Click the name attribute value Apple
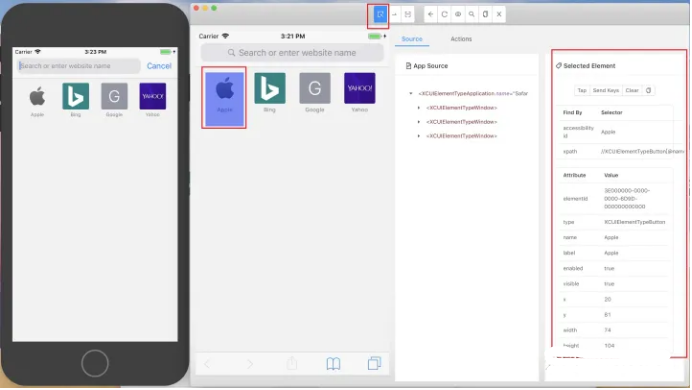 (611, 237)
